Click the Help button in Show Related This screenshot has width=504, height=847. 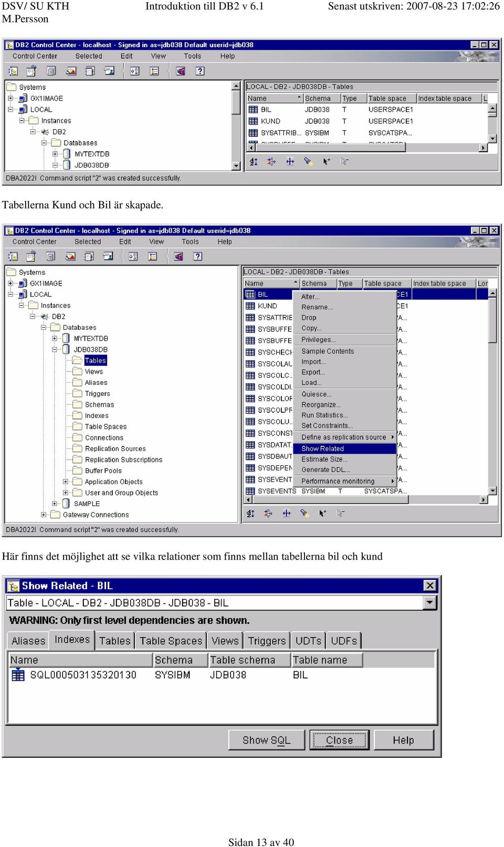[403, 740]
